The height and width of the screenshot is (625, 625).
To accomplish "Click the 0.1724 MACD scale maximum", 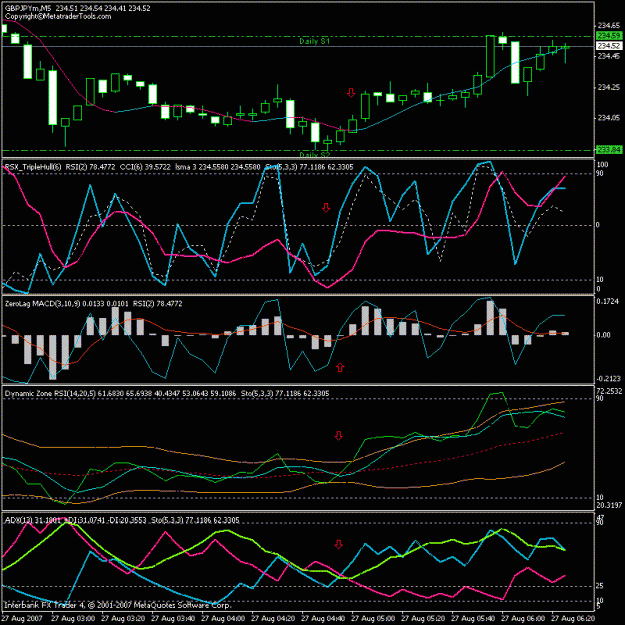I will (607, 302).
